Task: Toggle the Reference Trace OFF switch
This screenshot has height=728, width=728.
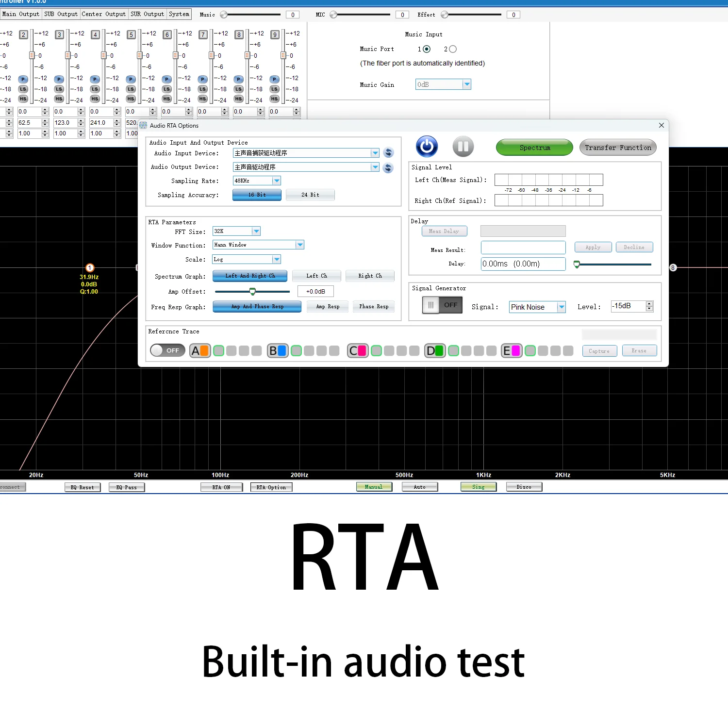Action: pos(167,350)
